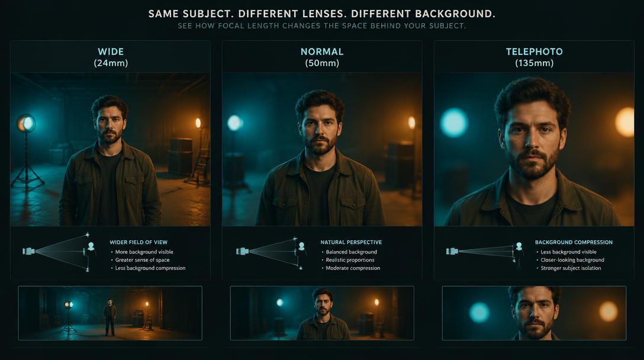Image resolution: width=644 pixels, height=360 pixels.
Task: Click the orange bokeh light in Telephoto photo
Action: (624, 122)
